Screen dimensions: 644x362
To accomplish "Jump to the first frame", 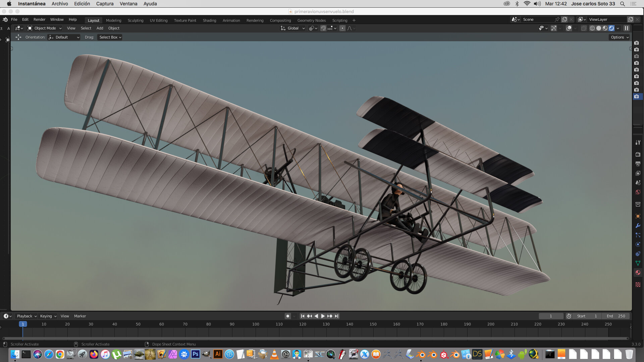I will click(303, 316).
